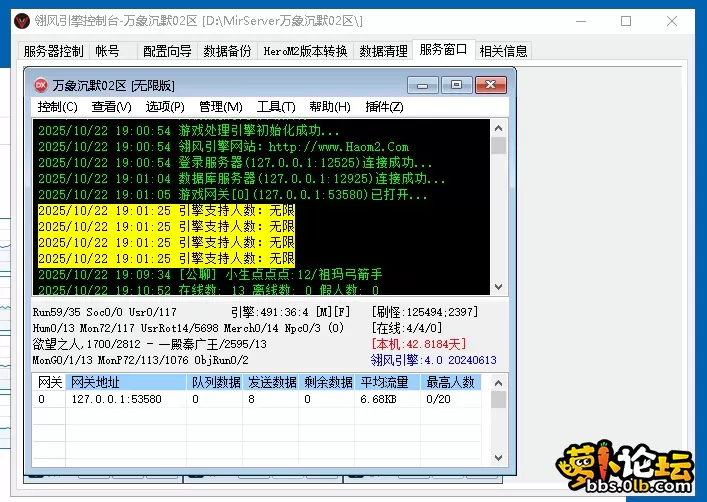Click the gateway table scroll down arrow

(x=498, y=457)
